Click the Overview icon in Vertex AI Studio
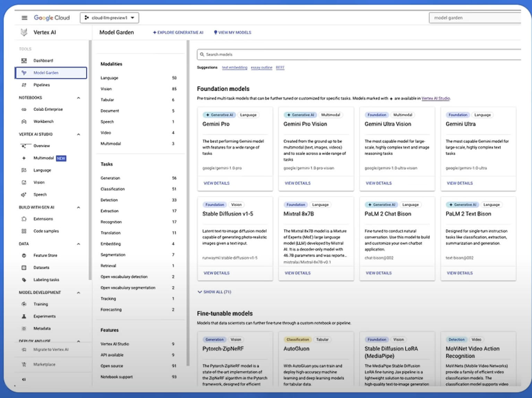The height and width of the screenshot is (398, 532). pos(24,146)
